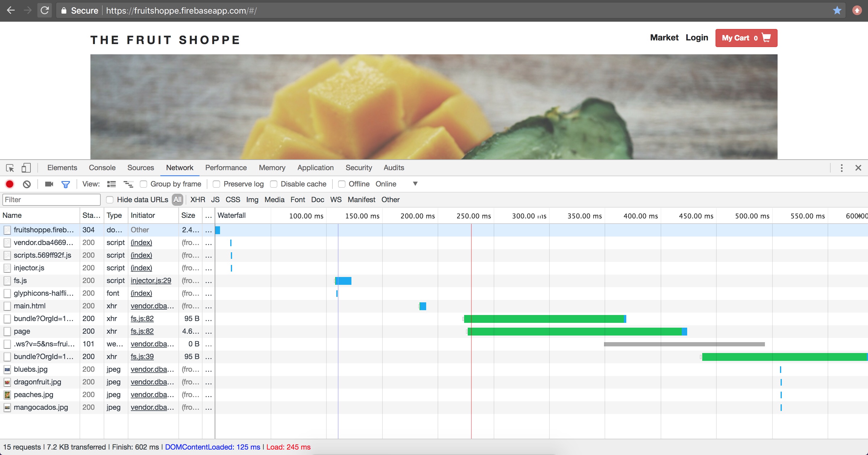This screenshot has height=455, width=868.
Task: Click the clear network log icon
Action: 27,184
